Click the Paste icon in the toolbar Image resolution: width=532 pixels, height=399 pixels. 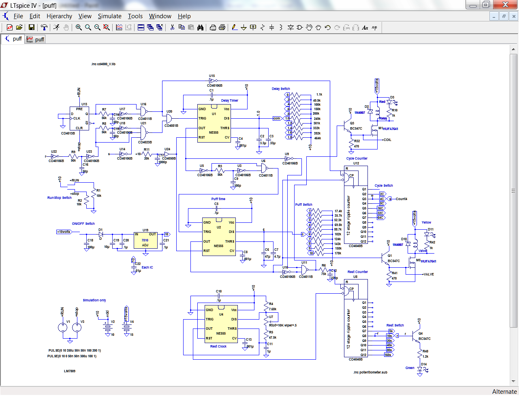[x=191, y=28]
